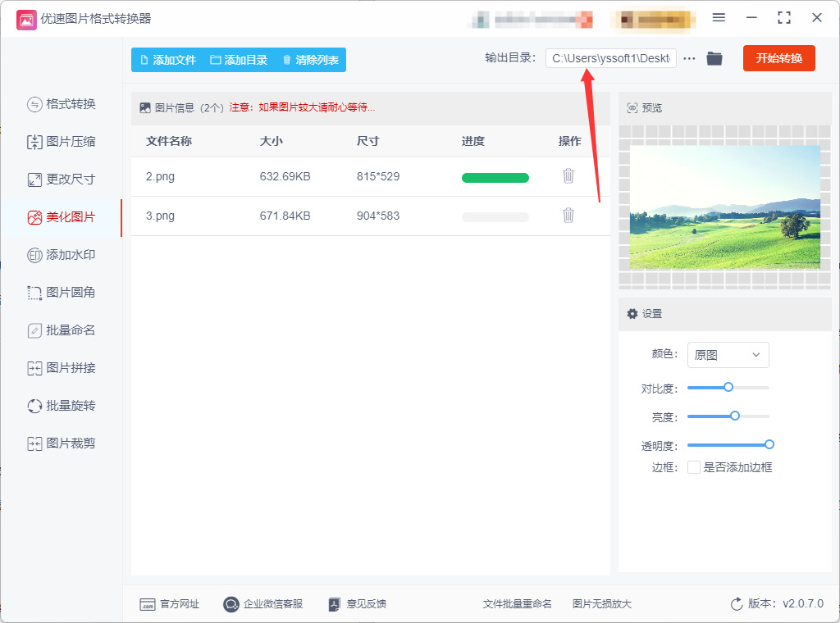Select the 2.png file row name
This screenshot has height=623, width=840.
[x=160, y=176]
